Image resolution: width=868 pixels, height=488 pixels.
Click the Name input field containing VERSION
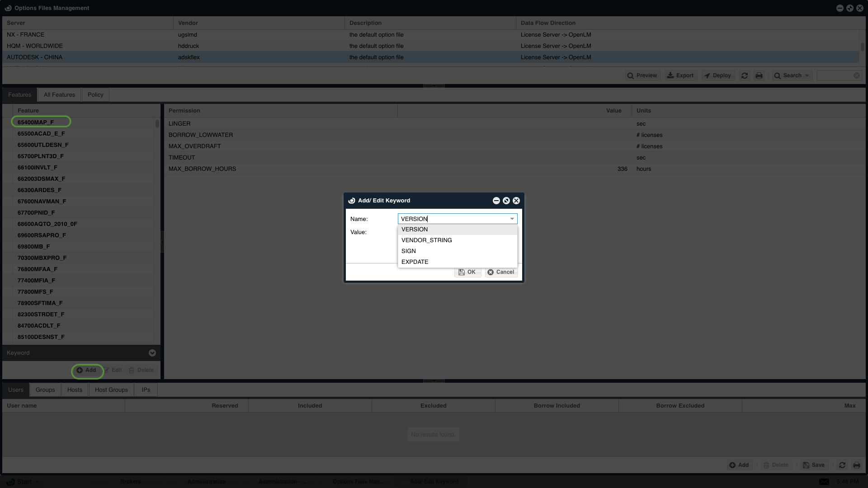click(x=452, y=219)
